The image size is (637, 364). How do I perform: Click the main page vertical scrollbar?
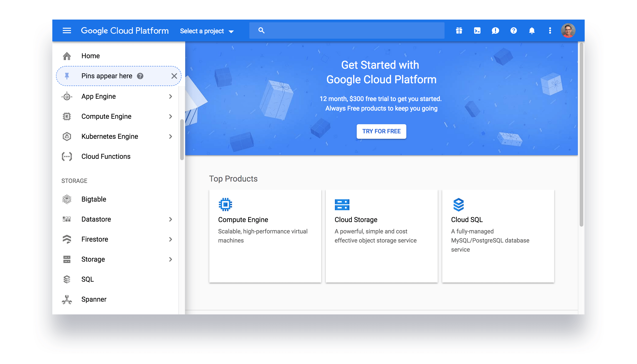pos(581,134)
